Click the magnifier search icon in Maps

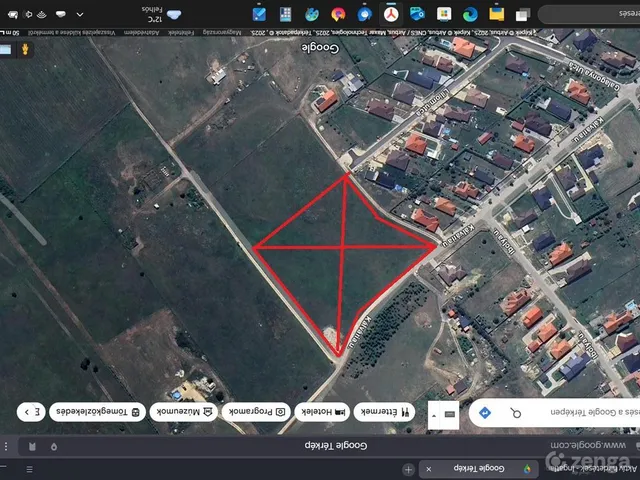point(516,413)
